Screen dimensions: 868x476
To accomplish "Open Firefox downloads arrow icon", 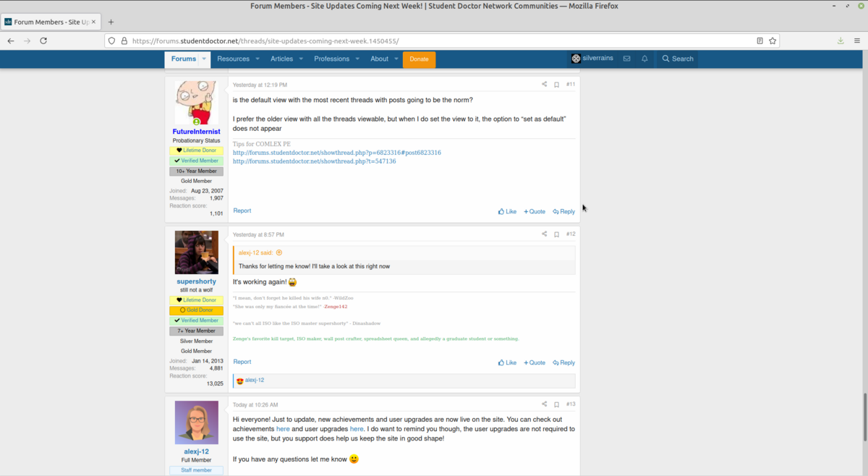I will pos(841,41).
